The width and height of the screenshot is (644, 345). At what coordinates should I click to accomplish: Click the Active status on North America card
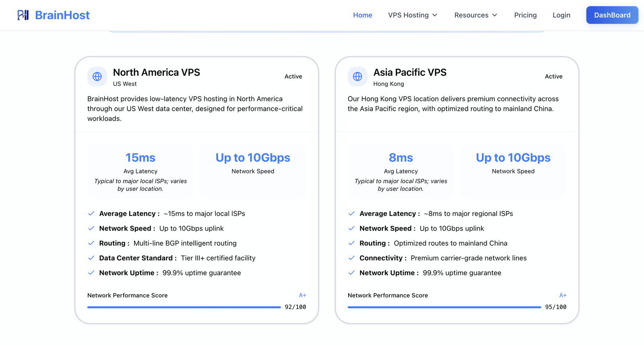click(293, 77)
